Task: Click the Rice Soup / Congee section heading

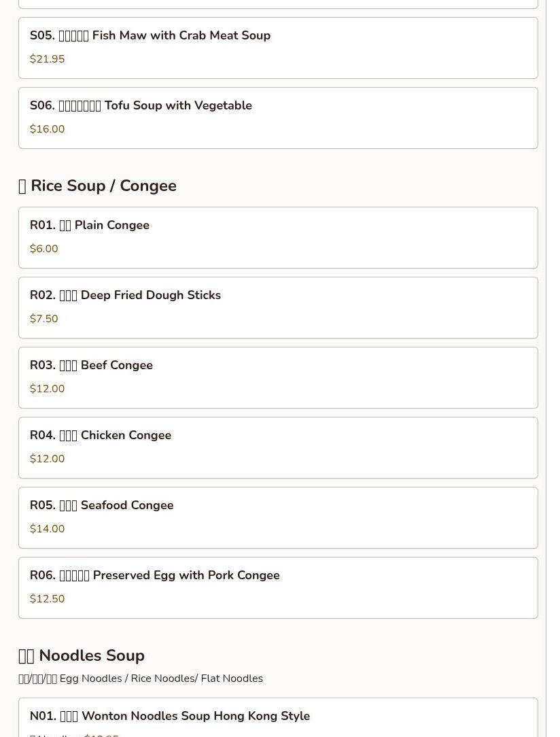Action: (97, 186)
